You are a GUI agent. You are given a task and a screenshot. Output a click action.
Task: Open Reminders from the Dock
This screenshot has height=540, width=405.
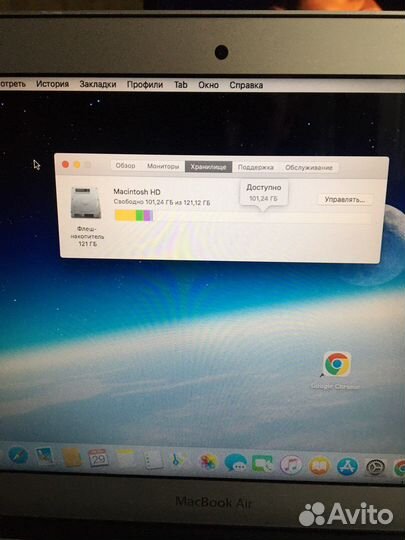click(153, 460)
